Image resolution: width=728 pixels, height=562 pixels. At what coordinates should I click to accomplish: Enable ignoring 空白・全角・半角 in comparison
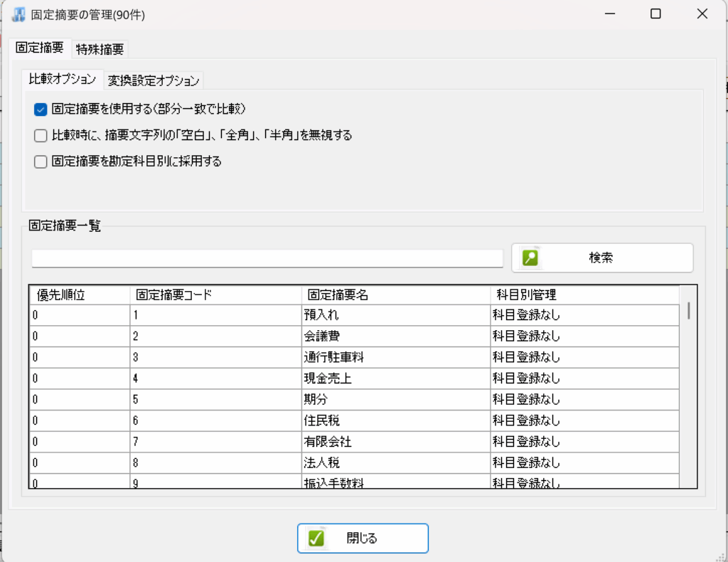[41, 135]
